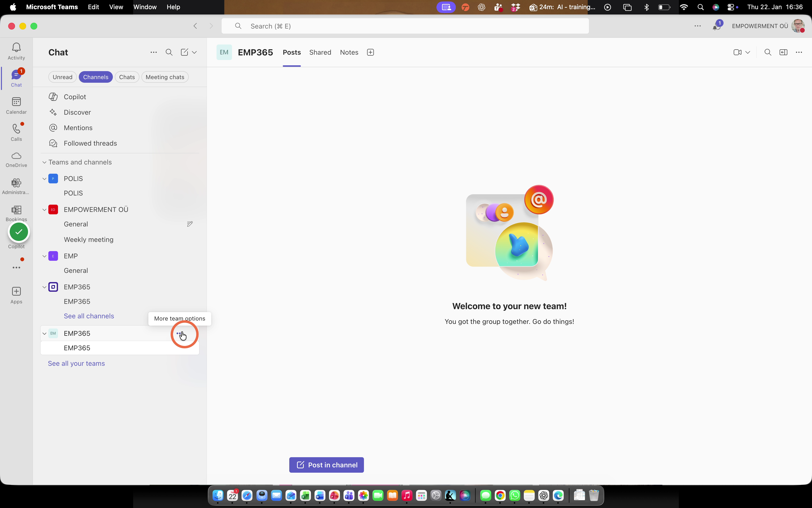Open Mentions in chat list
The image size is (812, 508).
78,128
